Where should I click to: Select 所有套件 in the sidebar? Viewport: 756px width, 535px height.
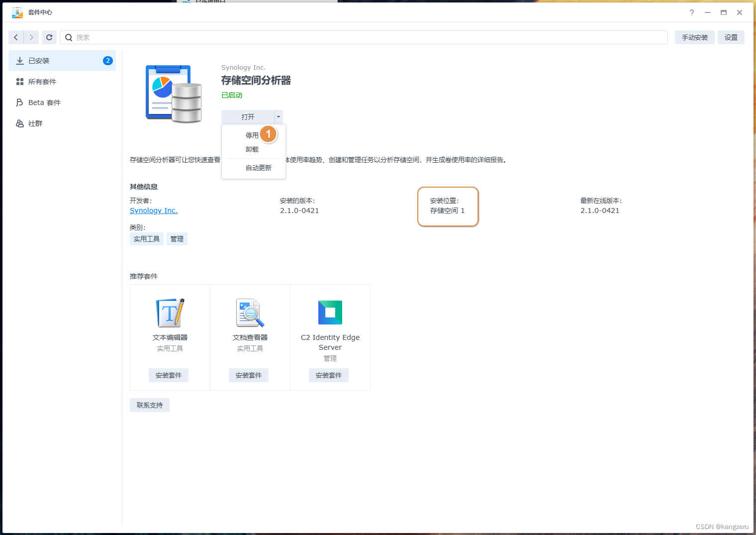[x=62, y=82]
